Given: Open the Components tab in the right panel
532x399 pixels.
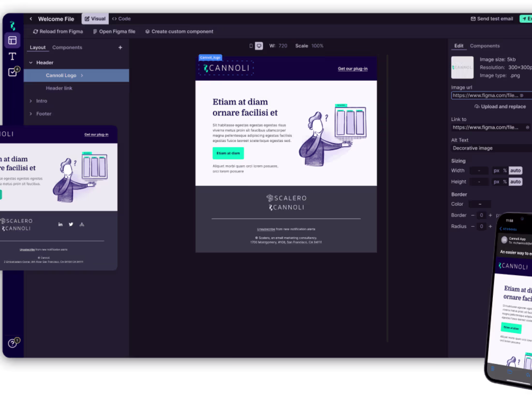Looking at the screenshot, I should (485, 46).
